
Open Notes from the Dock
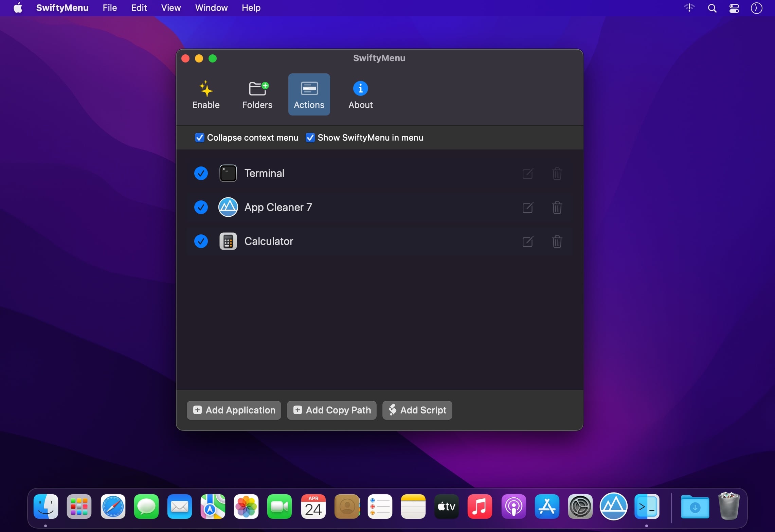tap(413, 507)
